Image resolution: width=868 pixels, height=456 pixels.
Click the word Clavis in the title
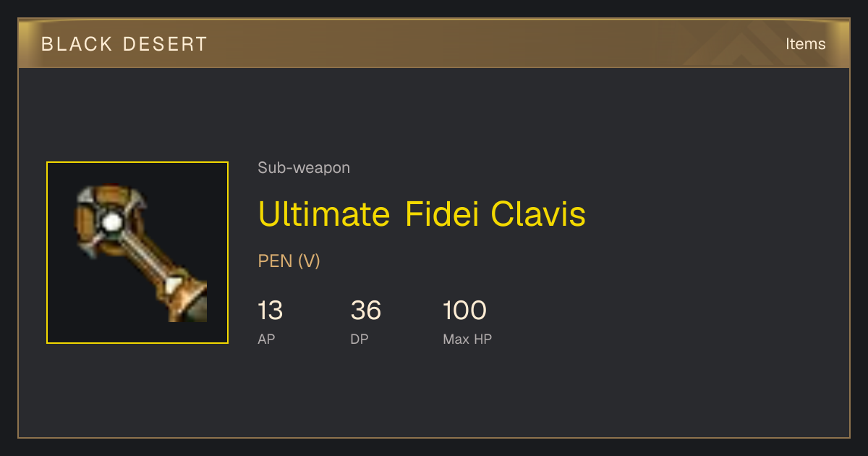pos(538,214)
